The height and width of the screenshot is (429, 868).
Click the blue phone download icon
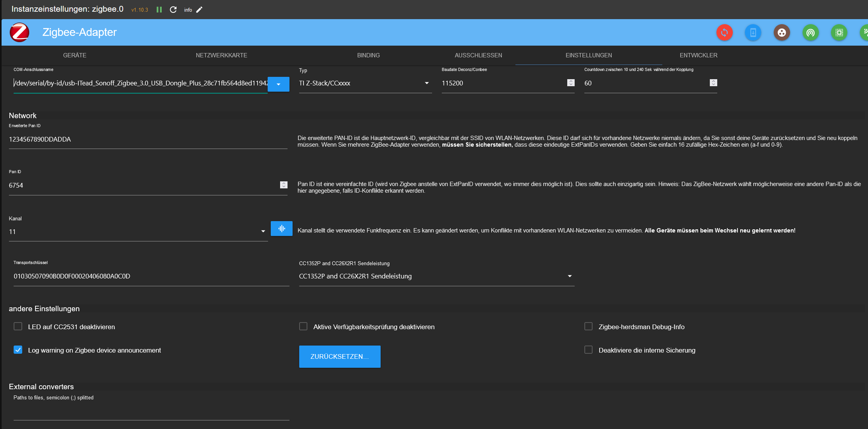click(x=753, y=32)
